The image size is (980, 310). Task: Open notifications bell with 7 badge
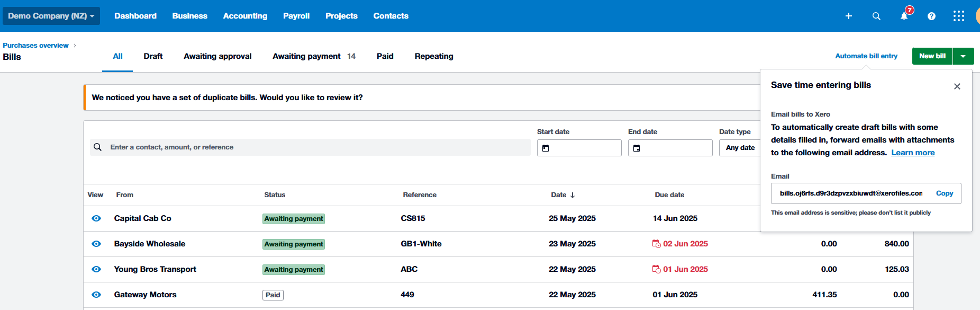[x=904, y=16]
